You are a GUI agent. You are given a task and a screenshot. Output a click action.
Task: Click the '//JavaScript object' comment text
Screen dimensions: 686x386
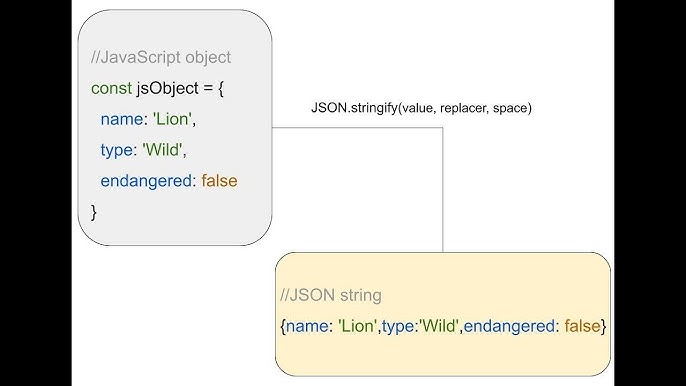point(161,57)
